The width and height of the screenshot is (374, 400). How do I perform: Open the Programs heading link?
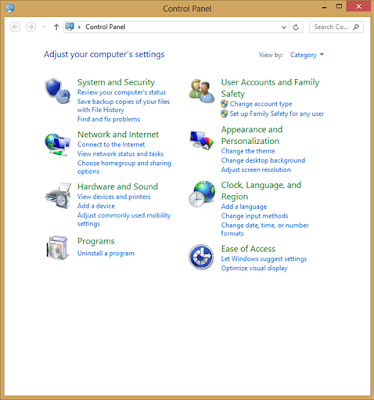coord(96,241)
